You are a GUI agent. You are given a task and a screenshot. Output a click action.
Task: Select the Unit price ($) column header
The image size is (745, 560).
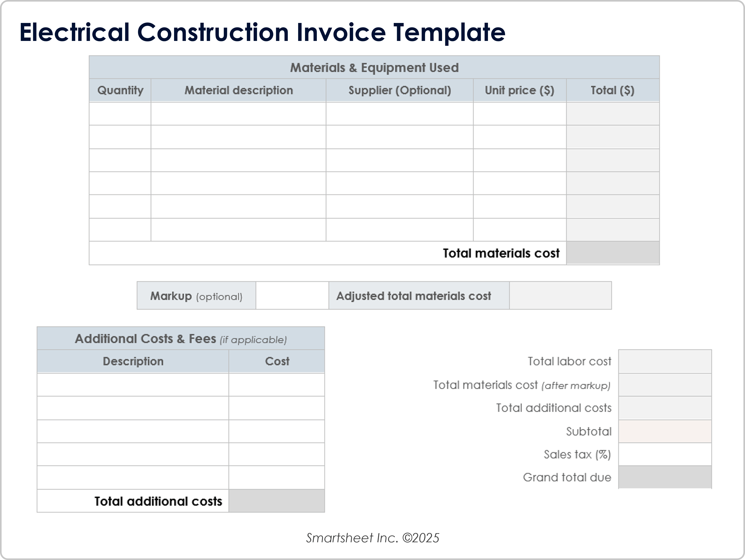[519, 90]
